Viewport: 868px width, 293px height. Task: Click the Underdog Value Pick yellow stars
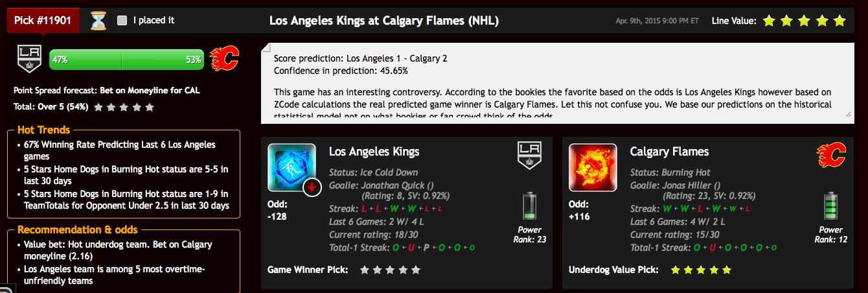(x=702, y=270)
